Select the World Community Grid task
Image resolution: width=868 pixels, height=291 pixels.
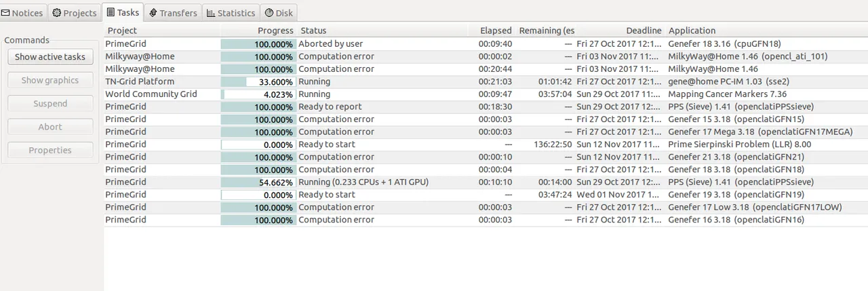click(x=486, y=94)
